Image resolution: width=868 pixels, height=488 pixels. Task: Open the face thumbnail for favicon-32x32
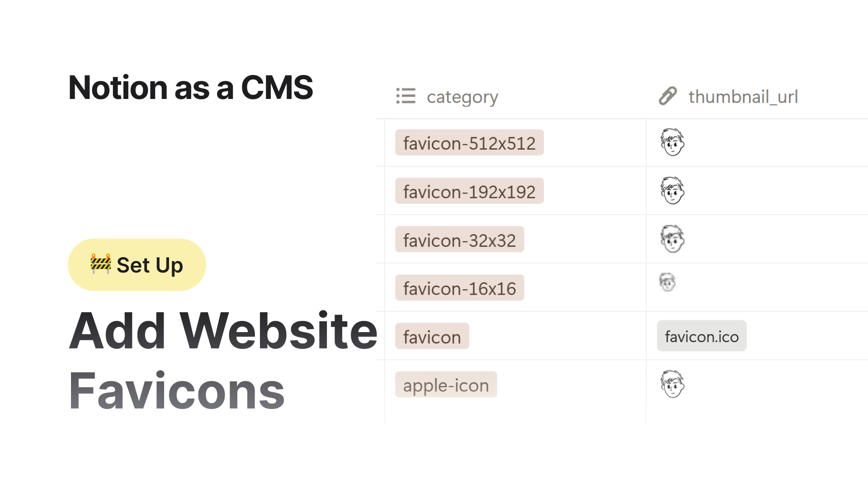673,239
